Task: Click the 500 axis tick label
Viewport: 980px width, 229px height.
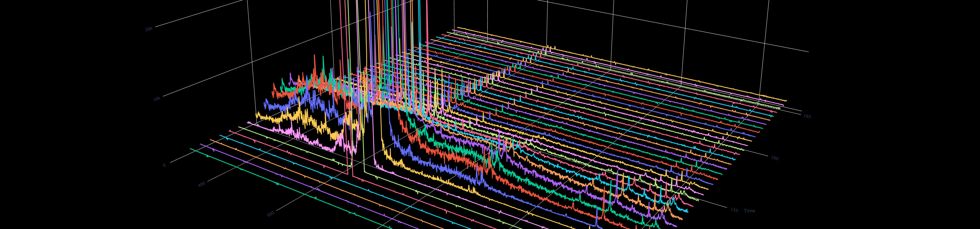Action: click(270, 214)
